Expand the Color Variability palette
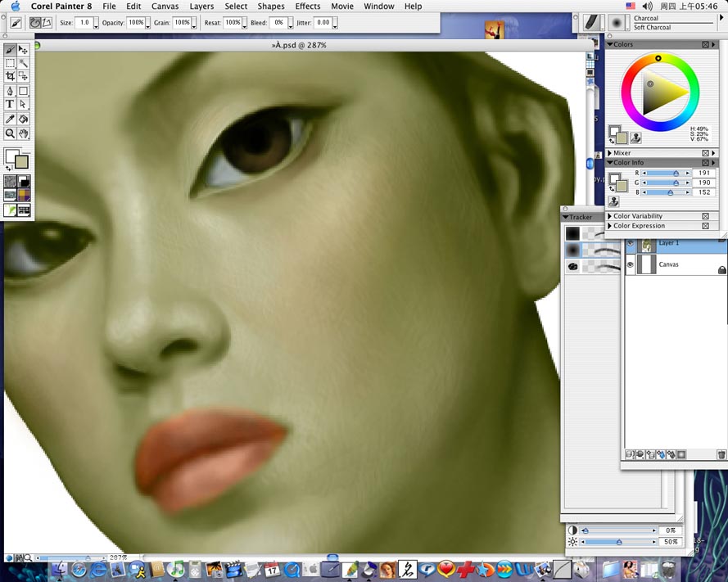728x582 pixels. pos(610,216)
